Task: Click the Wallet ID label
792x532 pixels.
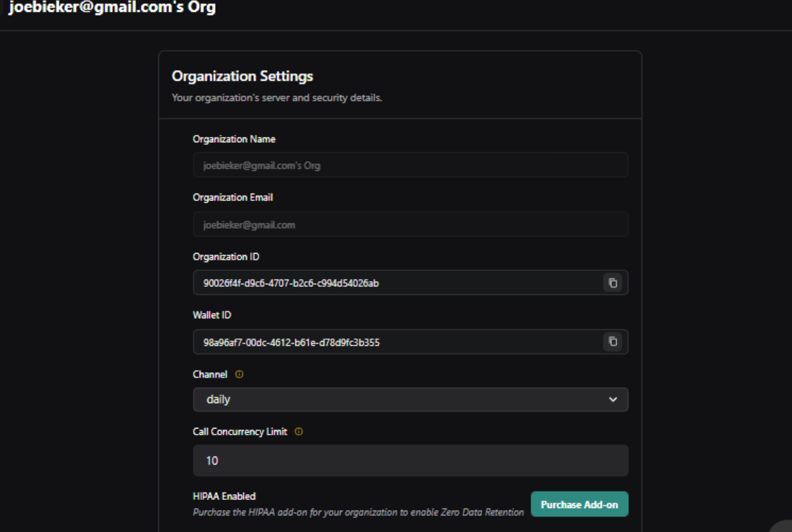Action: click(212, 315)
